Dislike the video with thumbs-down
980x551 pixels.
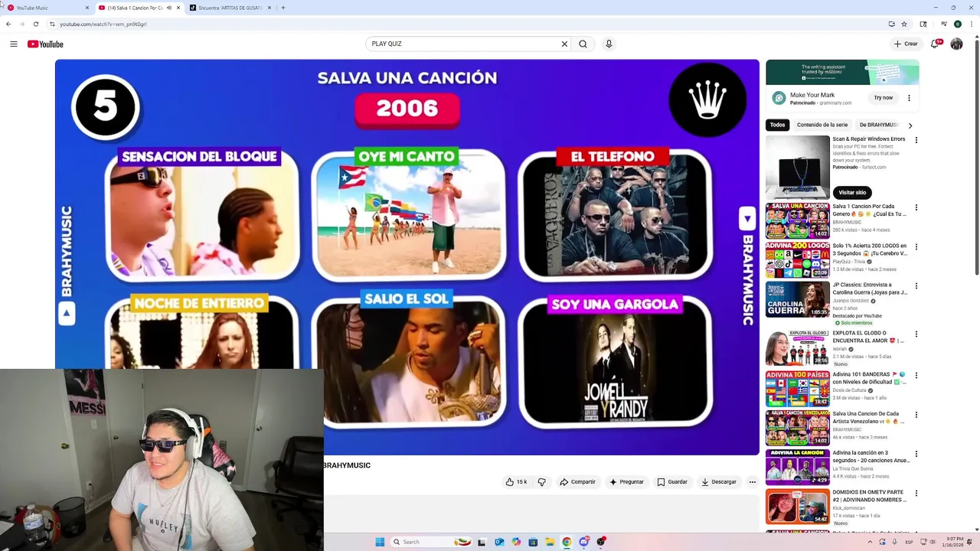[541, 482]
